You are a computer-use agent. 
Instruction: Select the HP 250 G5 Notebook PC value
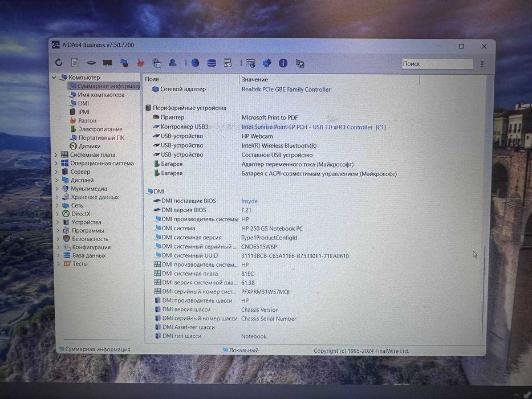272,229
